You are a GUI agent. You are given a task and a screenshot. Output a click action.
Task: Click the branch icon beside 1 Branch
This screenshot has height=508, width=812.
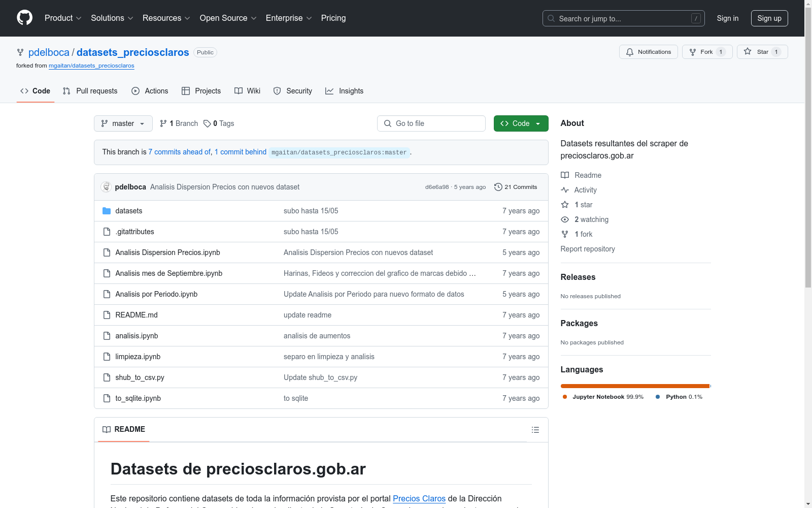click(x=163, y=123)
